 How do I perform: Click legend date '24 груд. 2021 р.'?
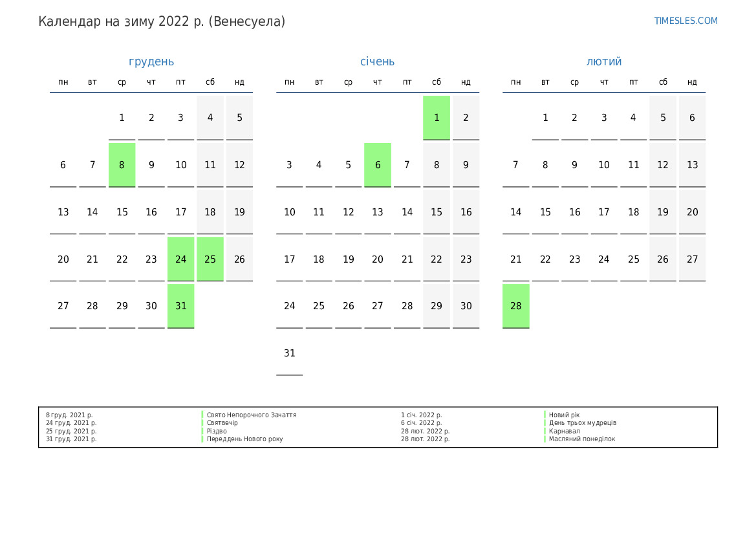pos(71,423)
